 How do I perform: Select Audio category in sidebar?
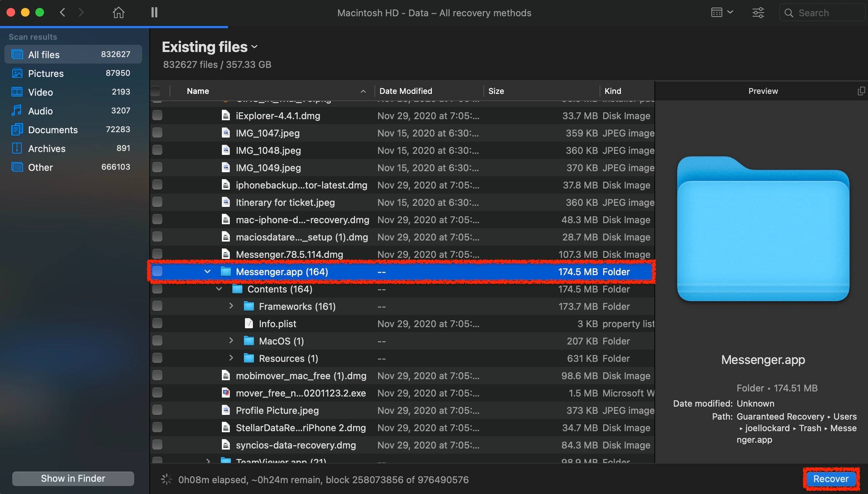pyautogui.click(x=40, y=111)
